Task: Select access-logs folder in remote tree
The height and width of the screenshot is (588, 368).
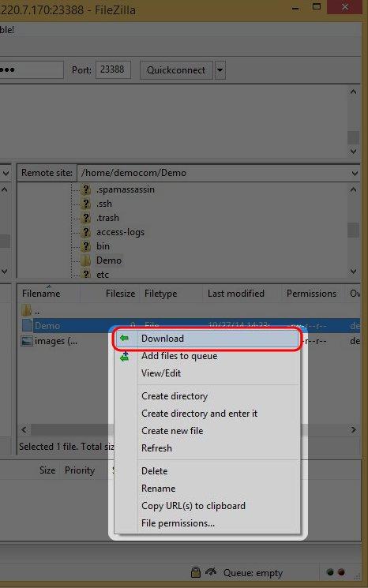Action: point(120,232)
